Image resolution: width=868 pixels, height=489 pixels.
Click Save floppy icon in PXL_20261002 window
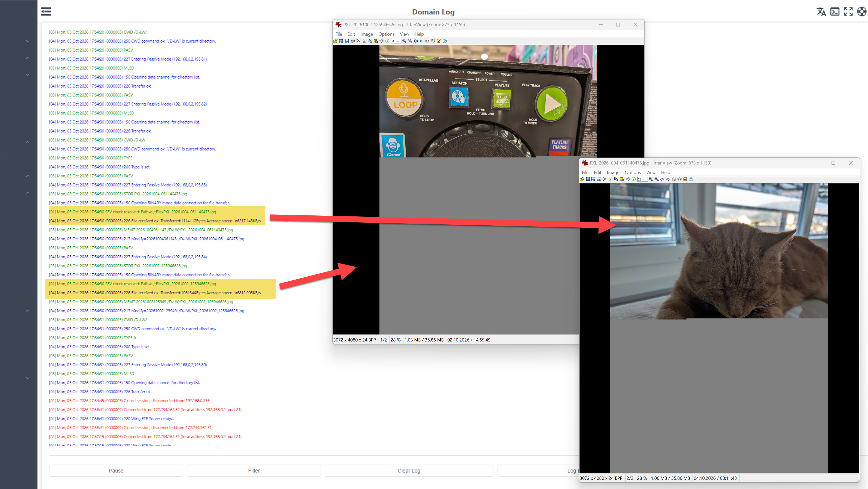point(347,41)
